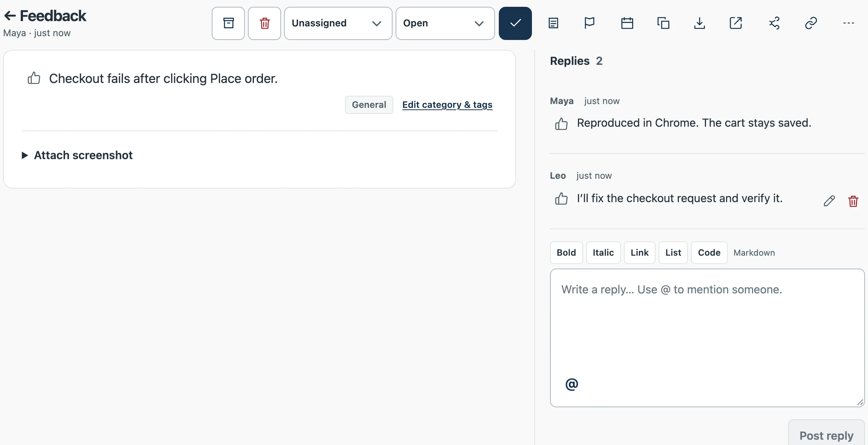Viewport: 868px width, 445px height.
Task: Click the Markdown label
Action: (754, 253)
